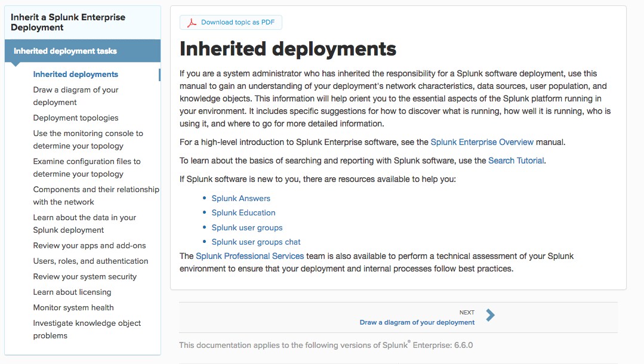Collapse the Inherited deployment tasks section header
The height and width of the screenshot is (364, 644).
point(82,51)
